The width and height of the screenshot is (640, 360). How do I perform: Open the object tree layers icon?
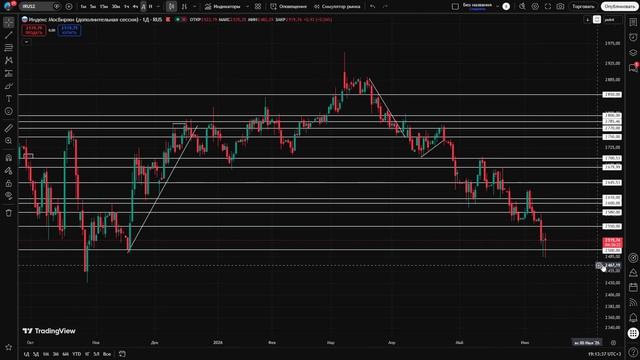pyautogui.click(x=633, y=53)
